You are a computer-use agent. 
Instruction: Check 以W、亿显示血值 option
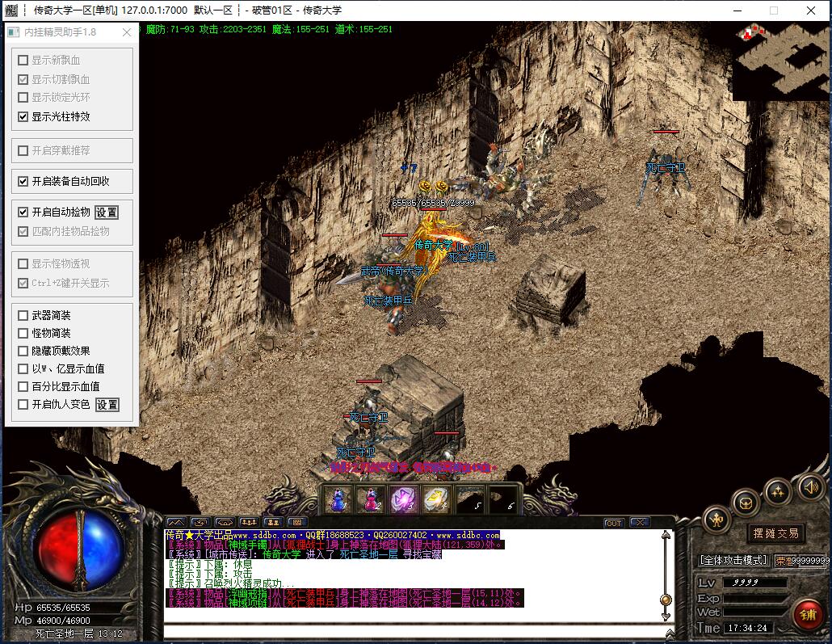23,369
